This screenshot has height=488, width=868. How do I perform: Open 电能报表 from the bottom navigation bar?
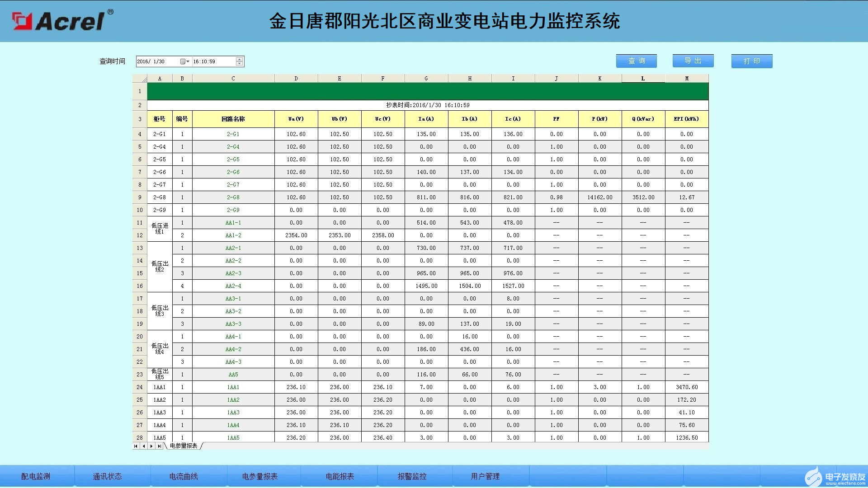pyautogui.click(x=340, y=476)
